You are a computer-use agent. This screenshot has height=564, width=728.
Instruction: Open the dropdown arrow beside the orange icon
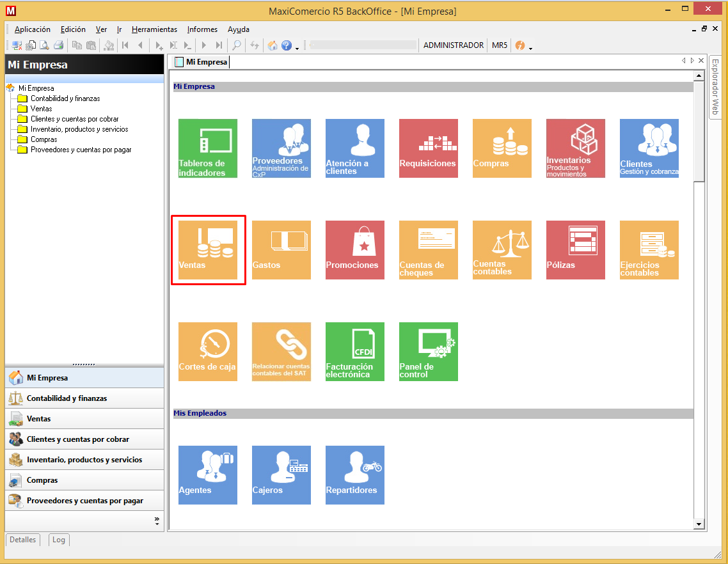[530, 48]
